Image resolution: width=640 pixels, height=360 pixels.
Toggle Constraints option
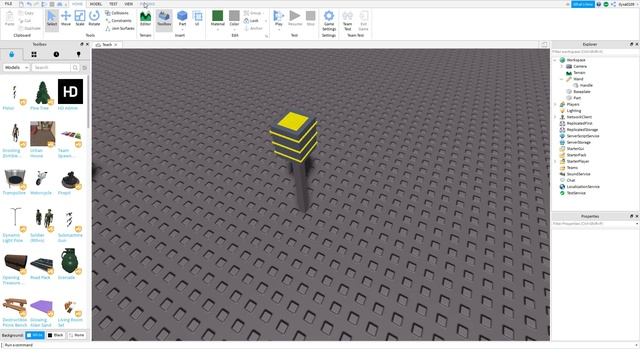119,20
